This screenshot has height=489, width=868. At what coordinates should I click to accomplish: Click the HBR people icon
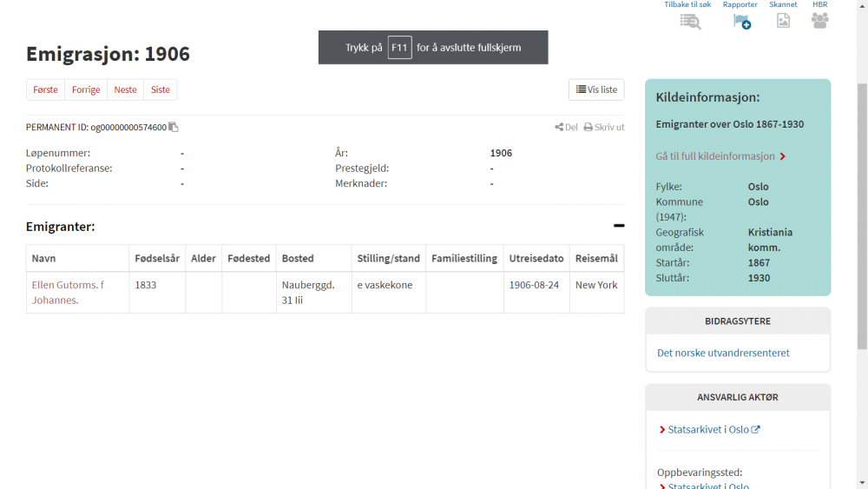(x=819, y=21)
